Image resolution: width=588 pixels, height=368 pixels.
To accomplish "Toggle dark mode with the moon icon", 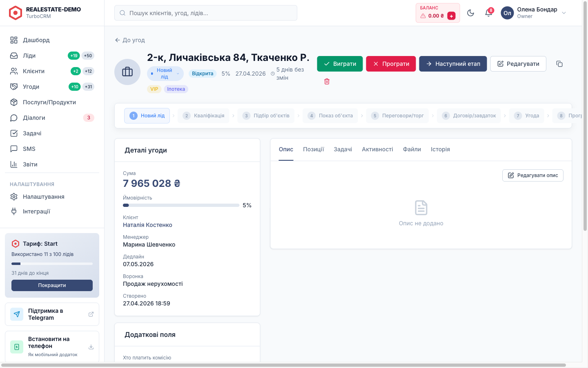I will tap(470, 13).
